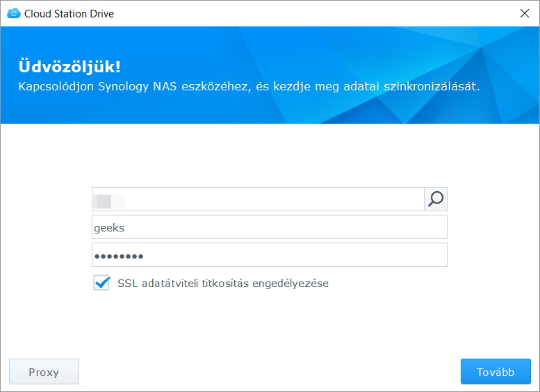Click the blurred server address text
The width and height of the screenshot is (540, 392).
click(109, 200)
